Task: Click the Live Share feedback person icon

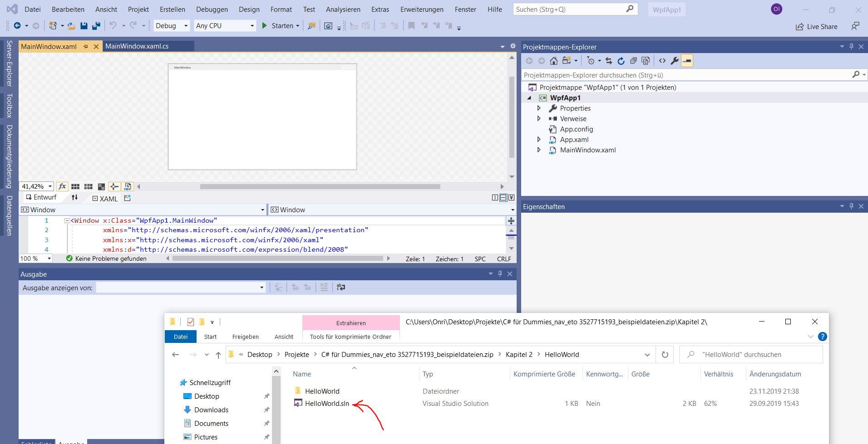Action: (855, 26)
